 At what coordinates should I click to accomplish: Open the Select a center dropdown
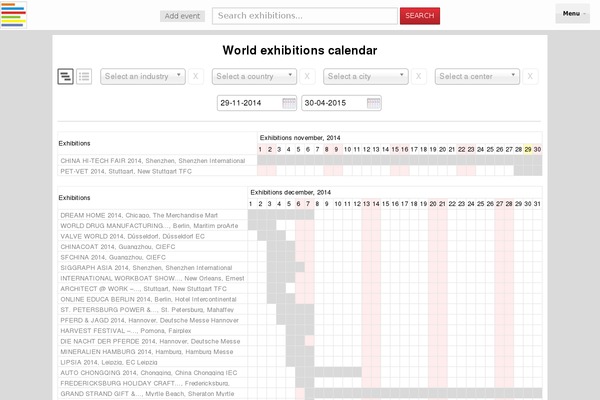pos(477,76)
